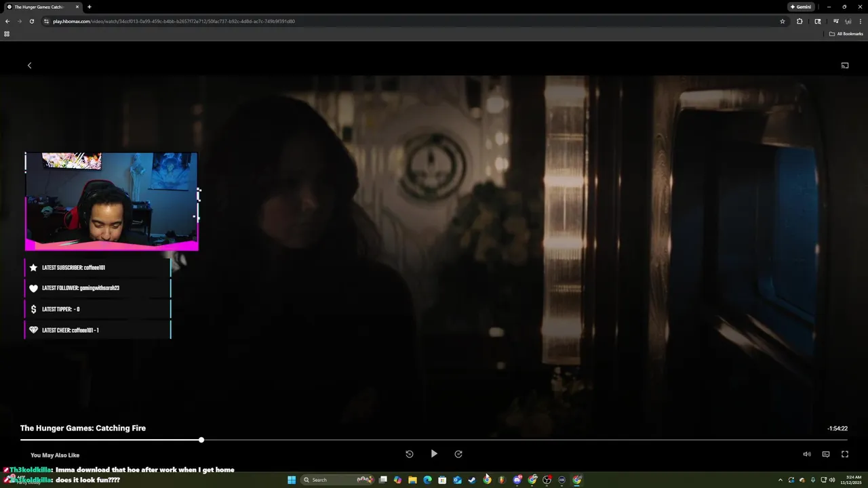Skip forward with the forward icon

(458, 454)
